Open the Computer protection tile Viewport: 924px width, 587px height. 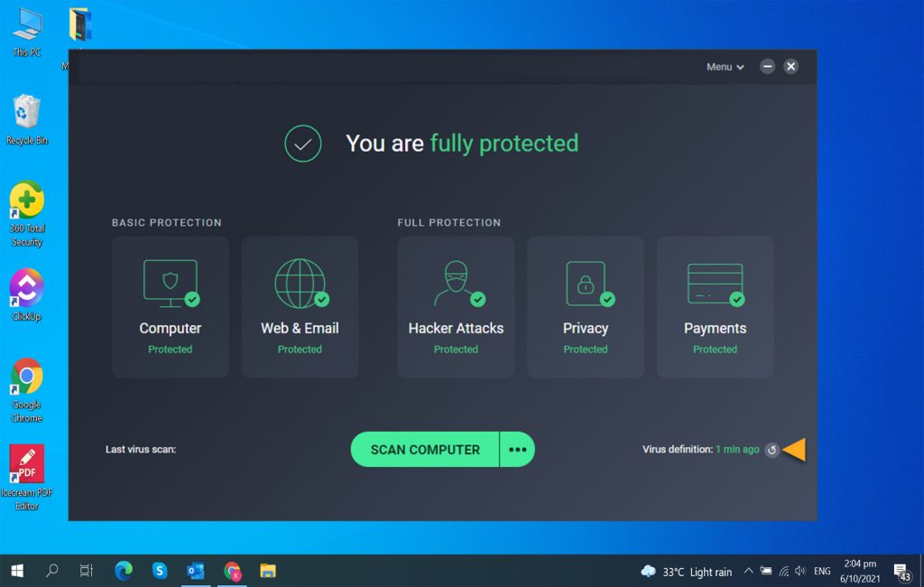click(x=170, y=307)
